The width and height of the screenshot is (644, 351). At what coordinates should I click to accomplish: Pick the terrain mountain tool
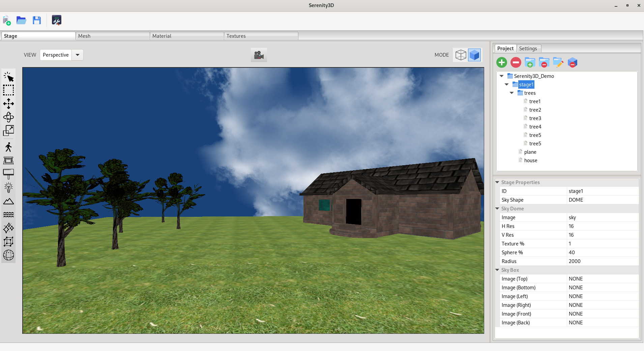(x=8, y=201)
